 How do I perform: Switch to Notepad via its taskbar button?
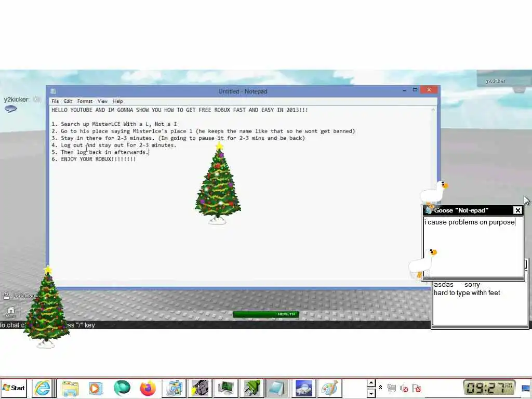tap(277, 388)
